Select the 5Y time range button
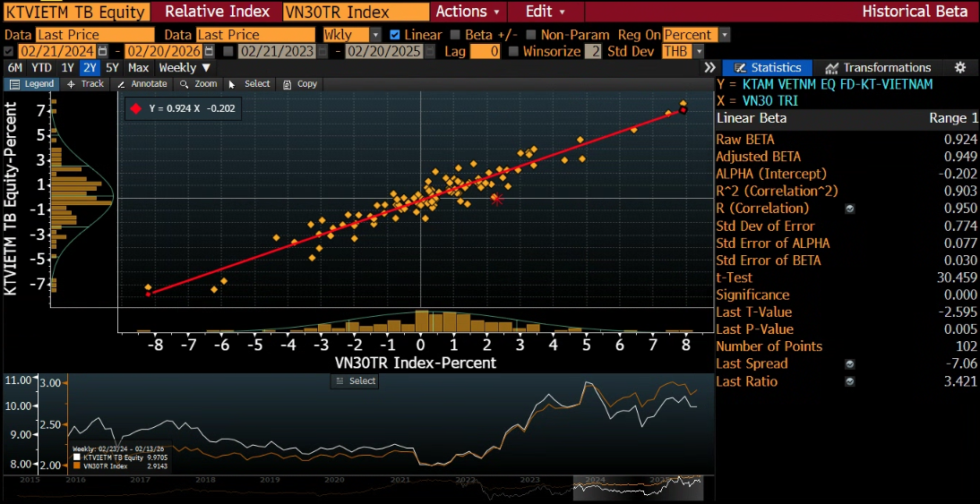The image size is (980, 504). point(113,67)
